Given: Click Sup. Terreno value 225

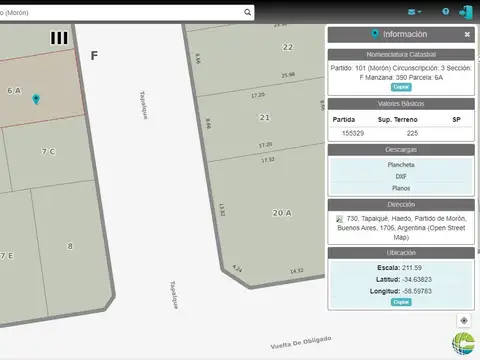Looking at the screenshot, I should pos(412,133).
